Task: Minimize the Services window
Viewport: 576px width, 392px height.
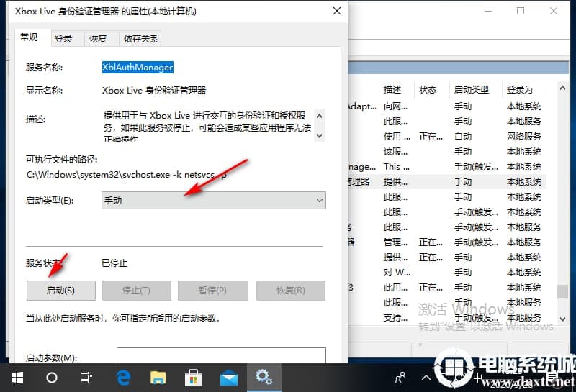Action: [x=488, y=11]
